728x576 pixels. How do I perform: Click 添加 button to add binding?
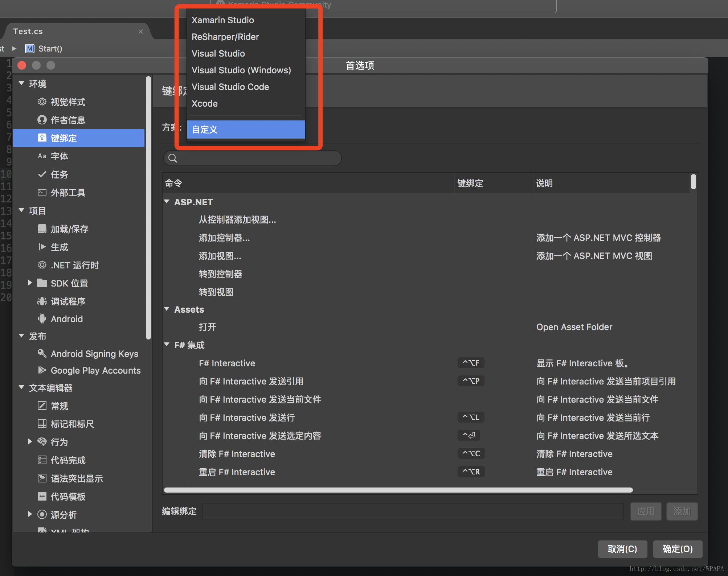click(681, 511)
